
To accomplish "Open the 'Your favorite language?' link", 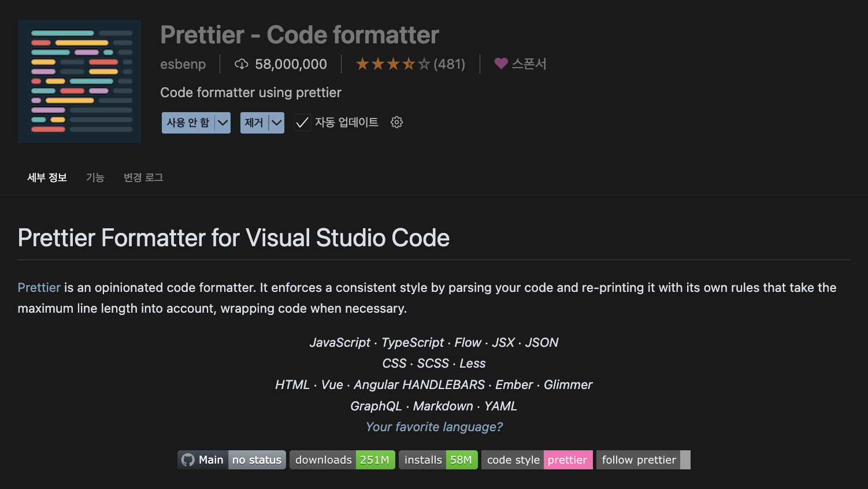I will (434, 427).
